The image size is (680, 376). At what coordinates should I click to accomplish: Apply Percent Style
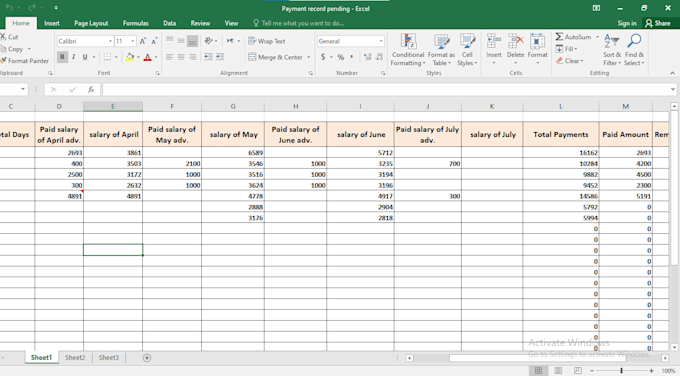click(x=341, y=57)
